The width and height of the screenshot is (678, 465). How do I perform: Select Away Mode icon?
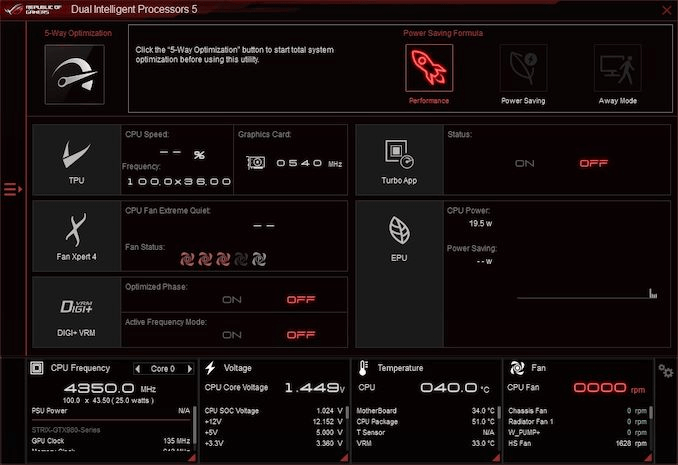coord(617,68)
